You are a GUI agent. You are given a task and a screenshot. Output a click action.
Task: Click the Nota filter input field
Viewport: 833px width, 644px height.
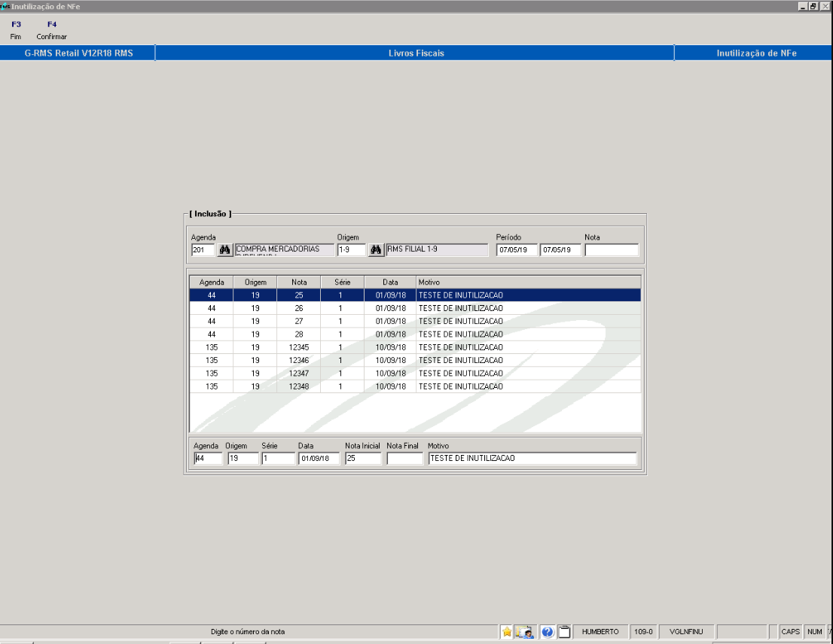[612, 250]
